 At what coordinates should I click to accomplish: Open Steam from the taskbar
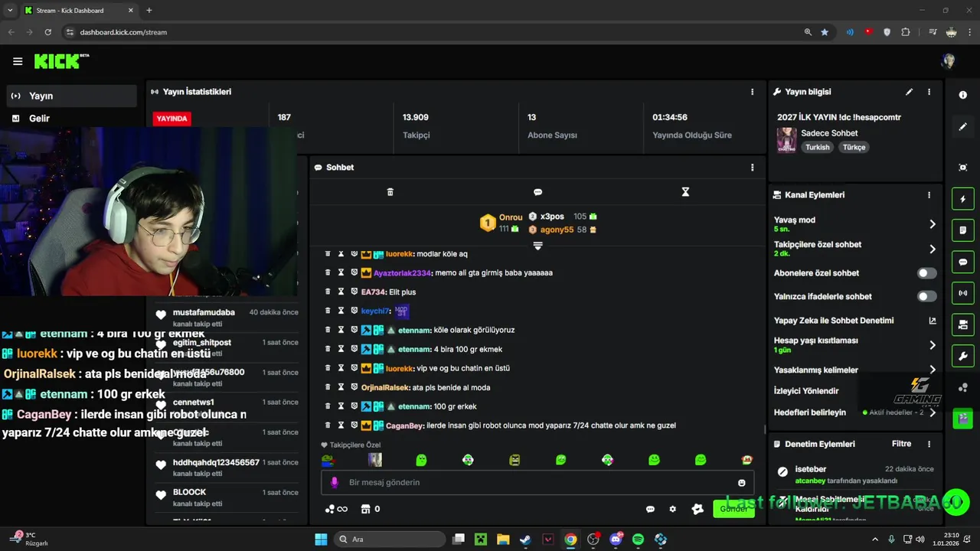pyautogui.click(x=525, y=540)
